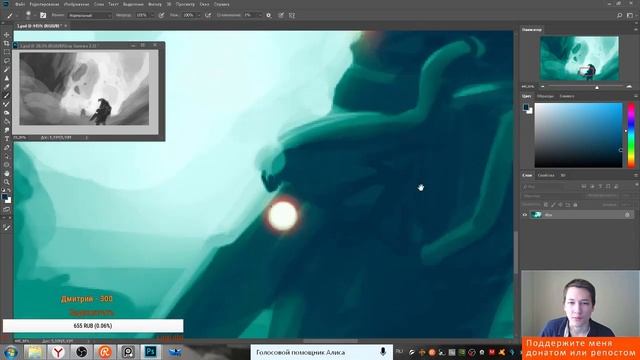Open the Изображение menu
640x360 pixels.
[x=76, y=4]
